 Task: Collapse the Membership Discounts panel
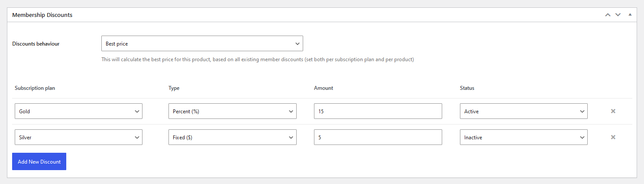pos(630,15)
